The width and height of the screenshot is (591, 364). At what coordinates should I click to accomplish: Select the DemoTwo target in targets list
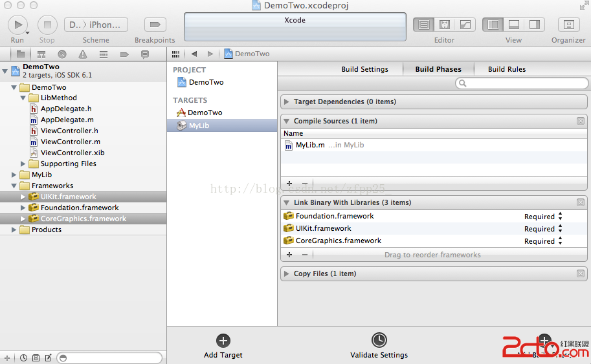point(205,112)
